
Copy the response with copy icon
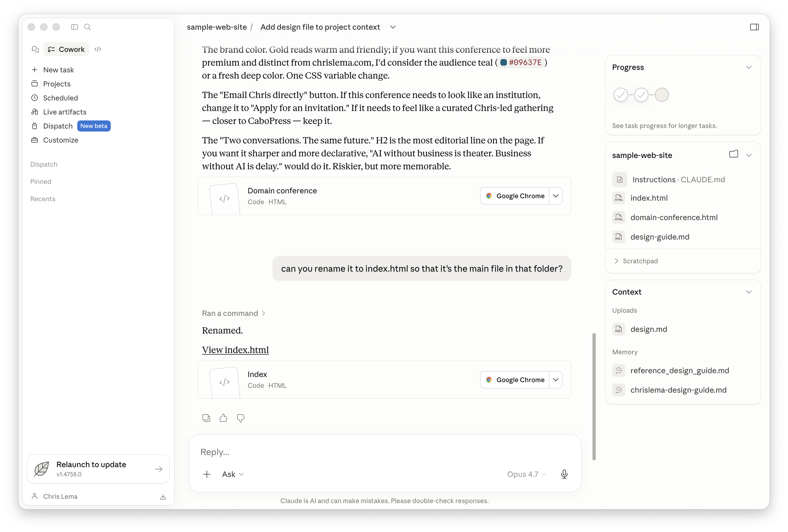tap(206, 418)
